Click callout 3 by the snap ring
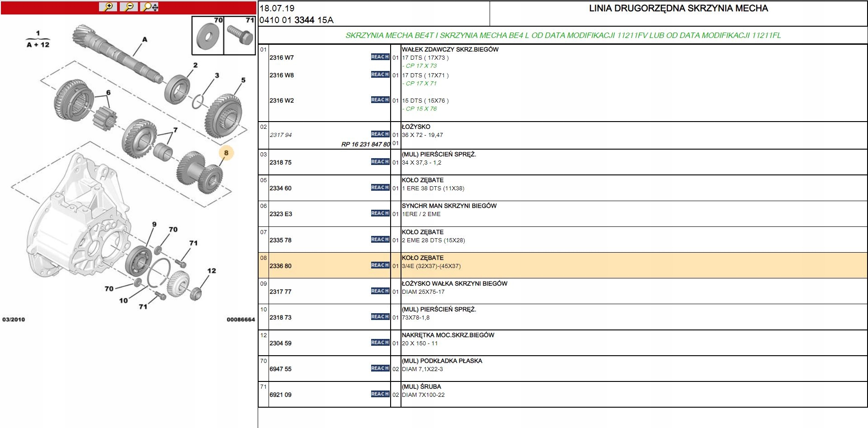The height and width of the screenshot is (428, 868). (x=217, y=75)
